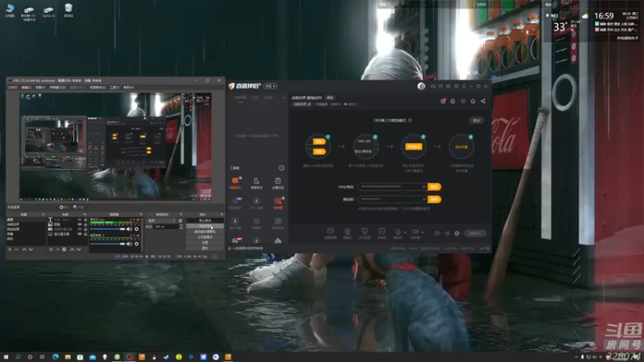Open the scene transition type dropdown

(162, 220)
